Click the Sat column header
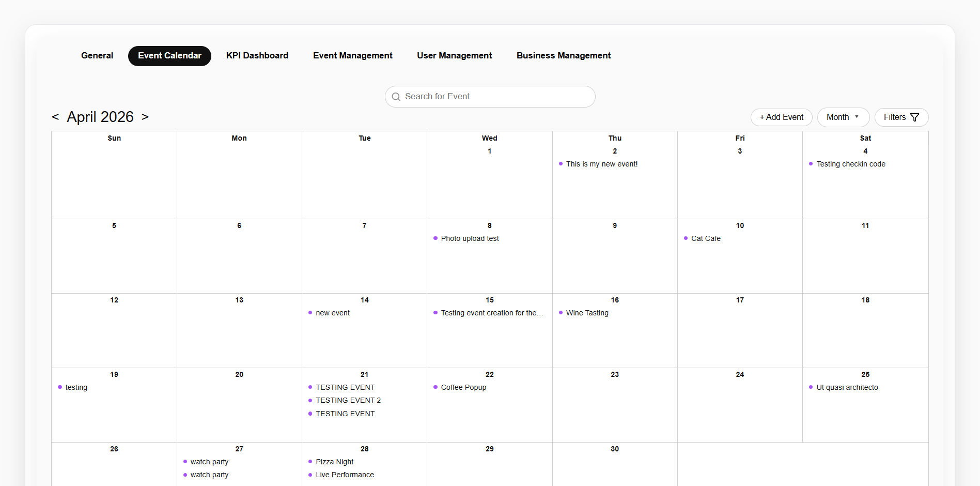980x486 pixels. [865, 138]
